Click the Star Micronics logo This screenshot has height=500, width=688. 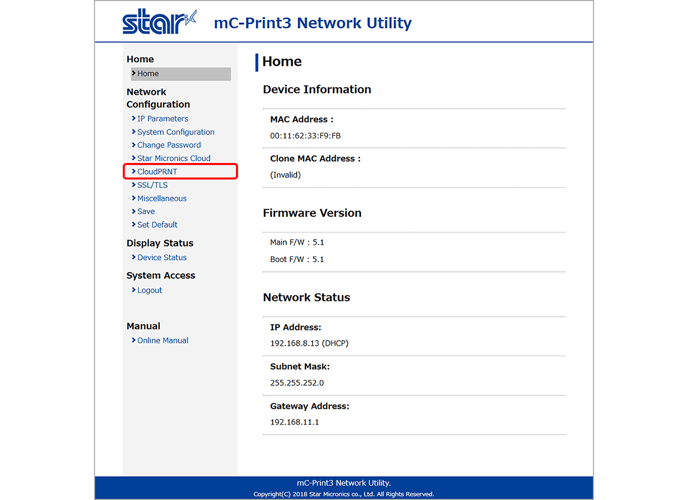[x=159, y=21]
